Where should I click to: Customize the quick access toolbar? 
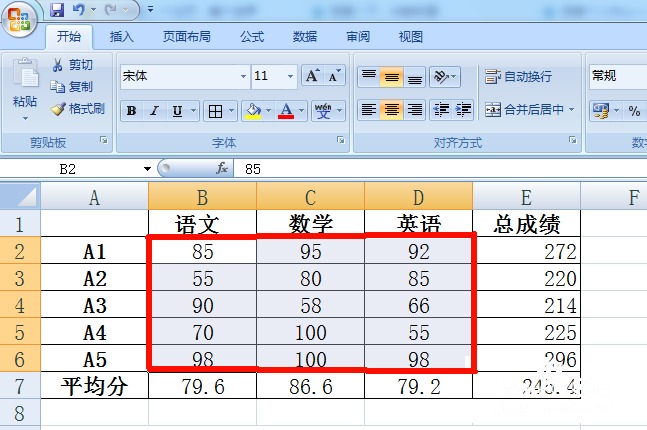click(x=151, y=9)
